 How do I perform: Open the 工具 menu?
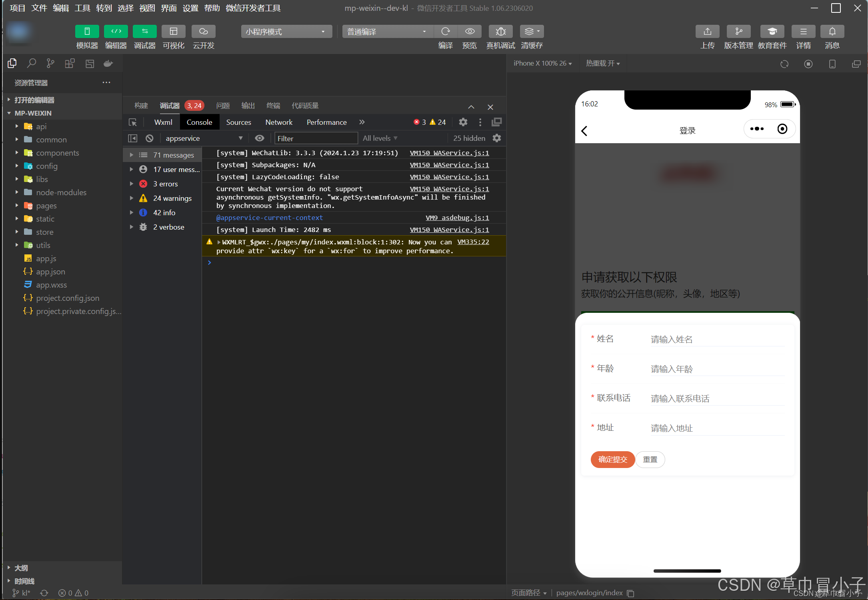(82, 8)
